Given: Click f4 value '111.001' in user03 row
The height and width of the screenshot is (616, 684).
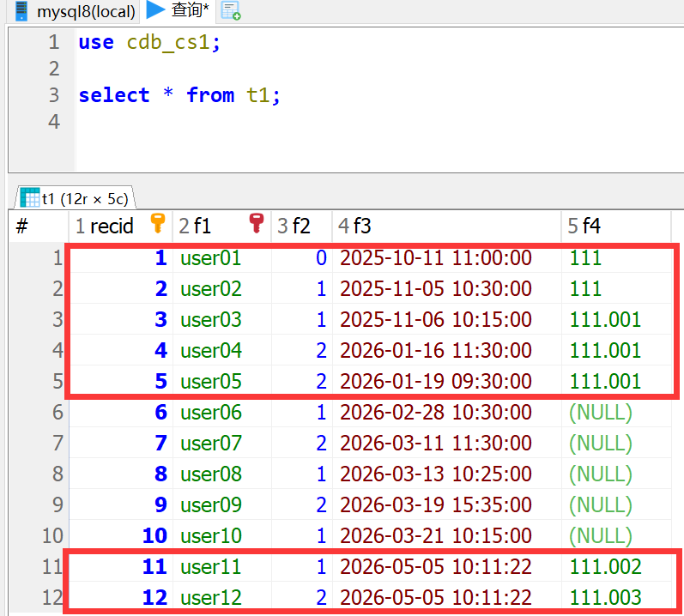Looking at the screenshot, I should point(606,319).
